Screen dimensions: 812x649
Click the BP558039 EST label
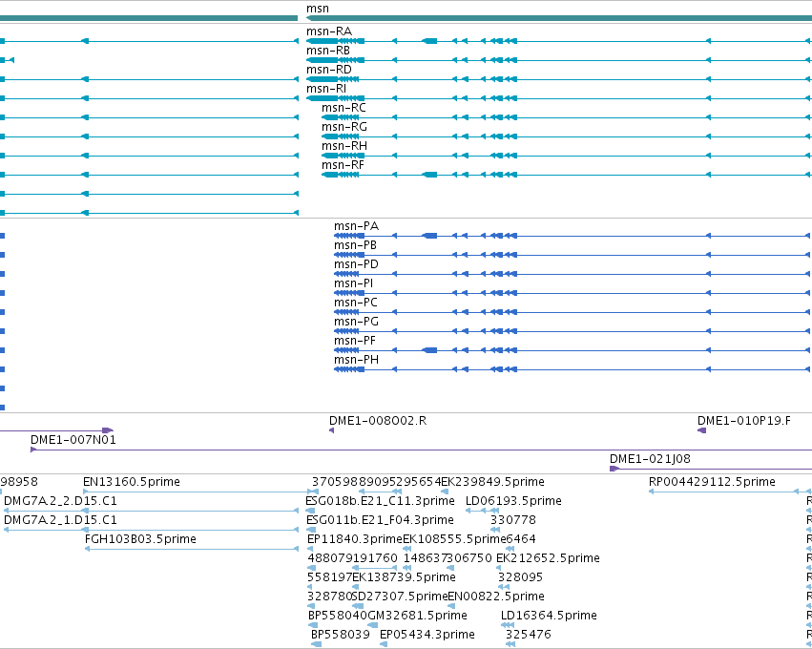[341, 635]
